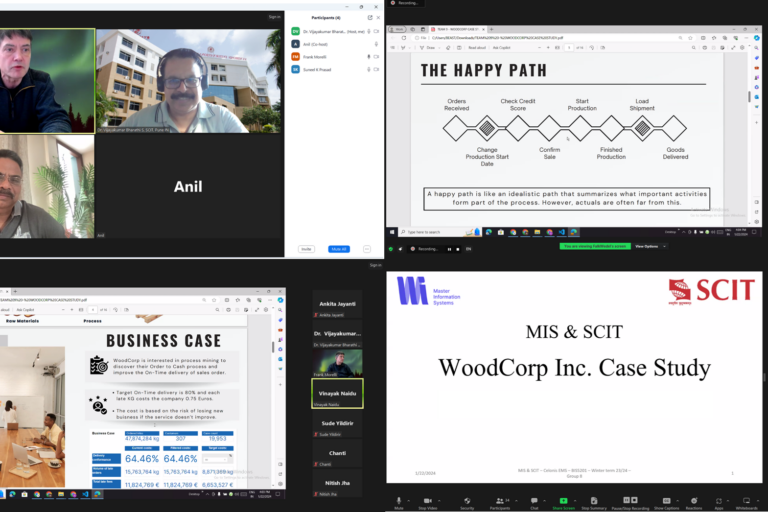Open the Participants list from toolbar
Viewport: 768px width, 512px height.
pyautogui.click(x=498, y=501)
